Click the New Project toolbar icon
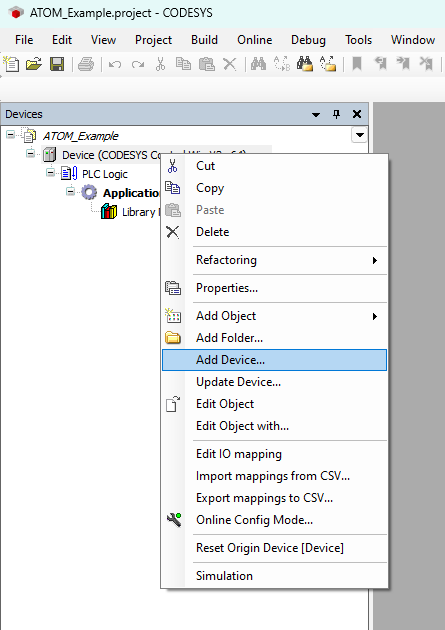The width and height of the screenshot is (445, 630). pos(11,64)
